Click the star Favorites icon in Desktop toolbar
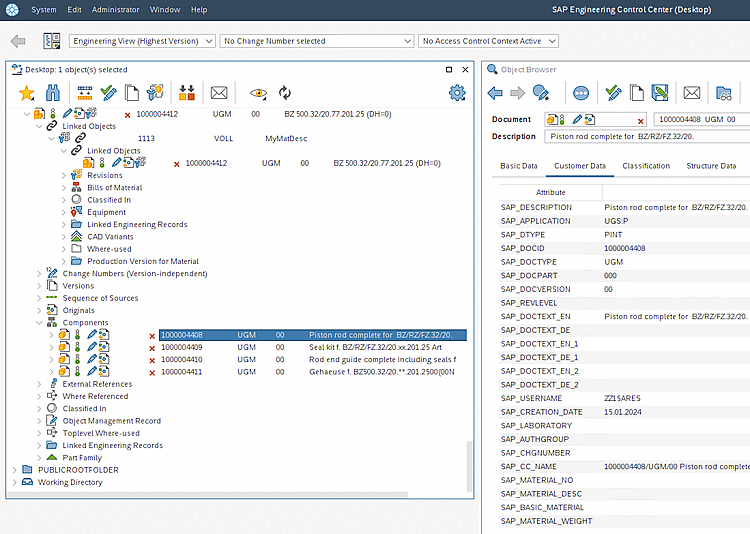This screenshot has height=534, width=750. pyautogui.click(x=27, y=93)
